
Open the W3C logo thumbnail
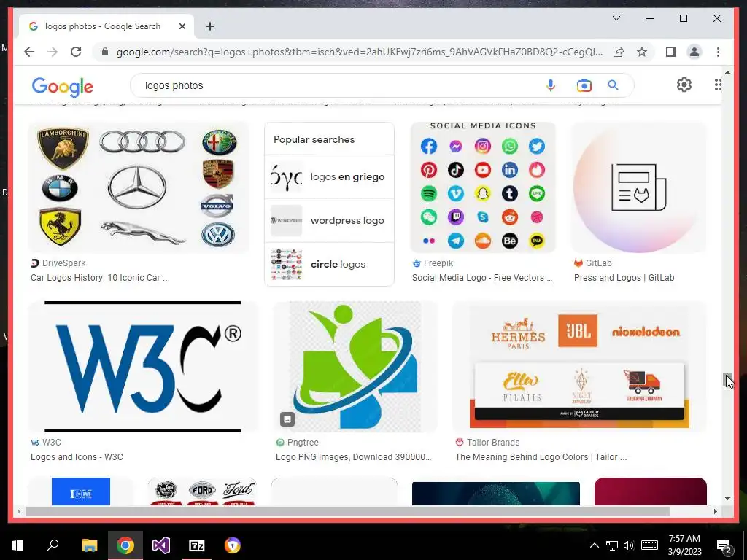pos(142,367)
